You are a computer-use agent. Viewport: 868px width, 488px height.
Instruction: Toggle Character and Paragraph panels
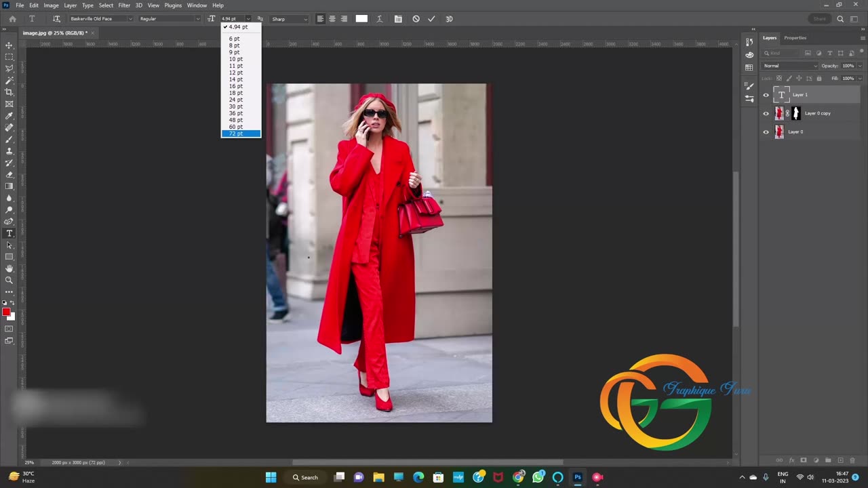tap(398, 19)
